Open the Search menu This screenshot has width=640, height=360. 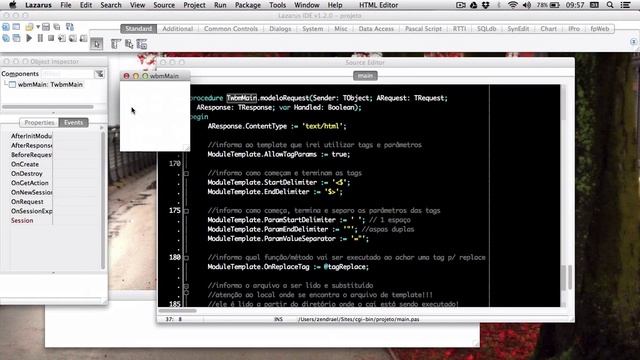(x=111, y=5)
